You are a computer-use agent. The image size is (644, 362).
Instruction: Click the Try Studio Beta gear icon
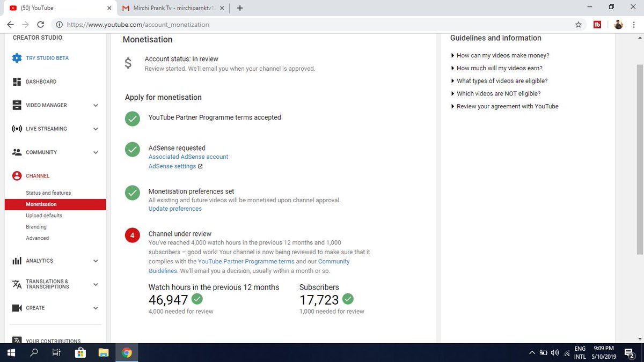[17, 58]
